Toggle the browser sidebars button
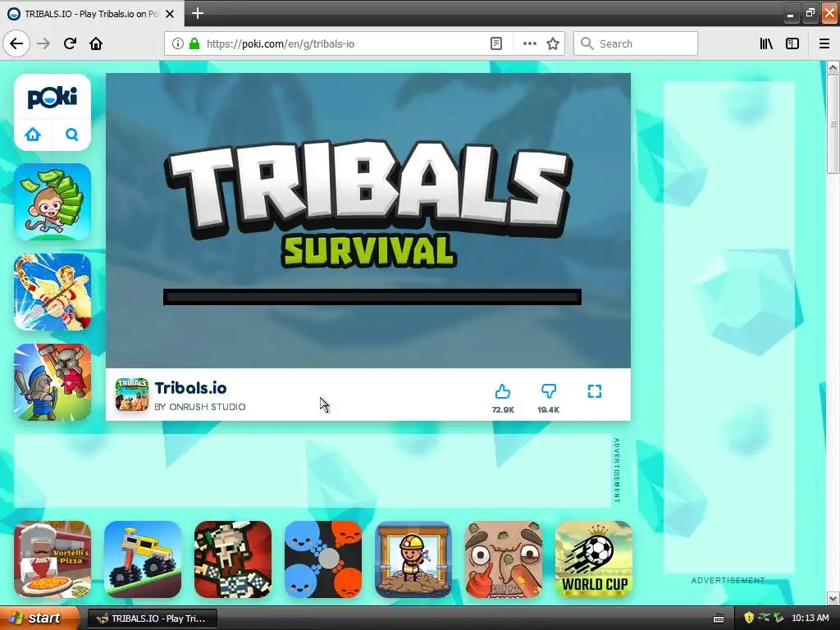 click(x=792, y=43)
